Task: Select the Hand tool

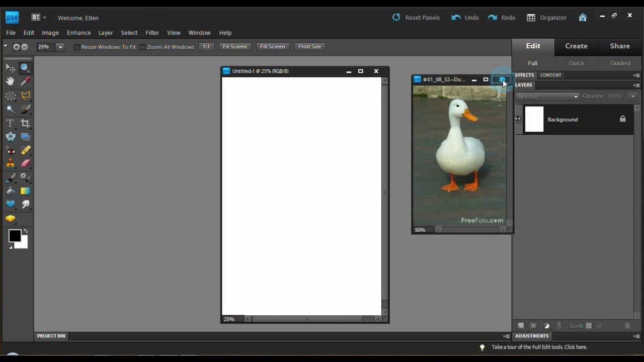Action: click(10, 81)
